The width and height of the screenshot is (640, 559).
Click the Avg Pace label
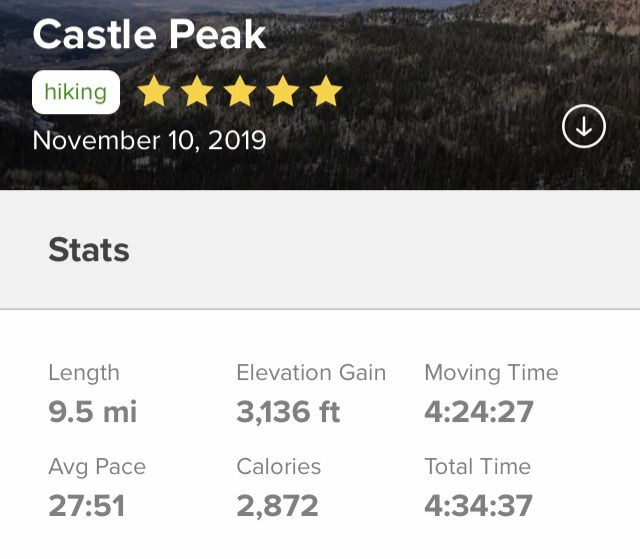[97, 467]
